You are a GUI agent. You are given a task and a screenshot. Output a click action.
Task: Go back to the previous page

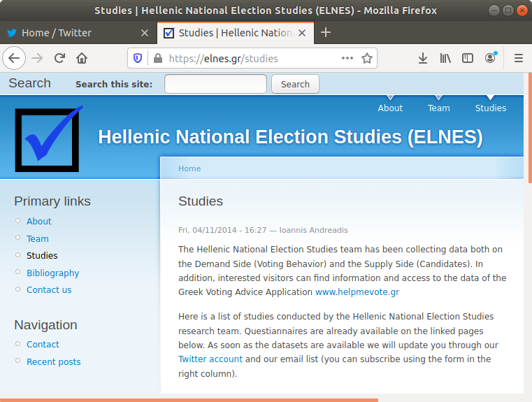14,58
